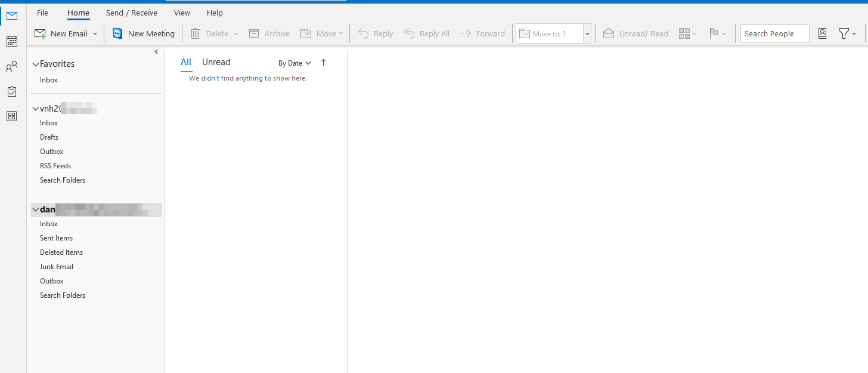The height and width of the screenshot is (373, 868).
Task: Open the People contacts icon
Action: pos(12,67)
